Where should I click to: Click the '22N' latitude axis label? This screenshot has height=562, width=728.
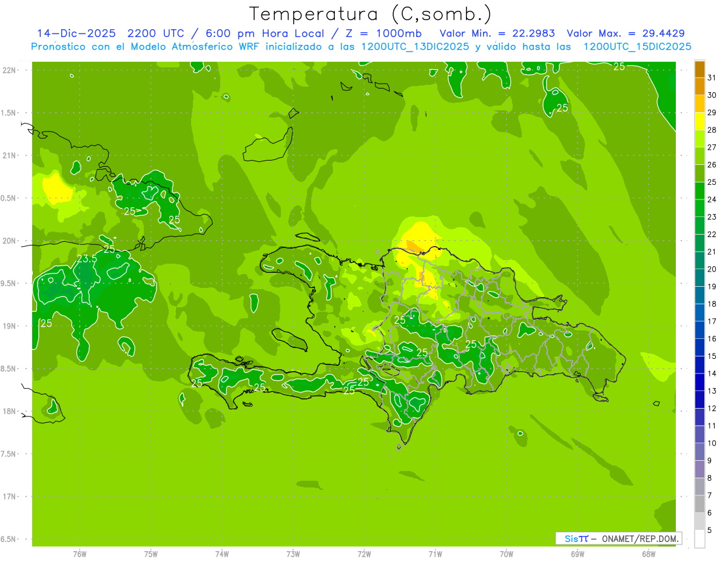(8, 70)
